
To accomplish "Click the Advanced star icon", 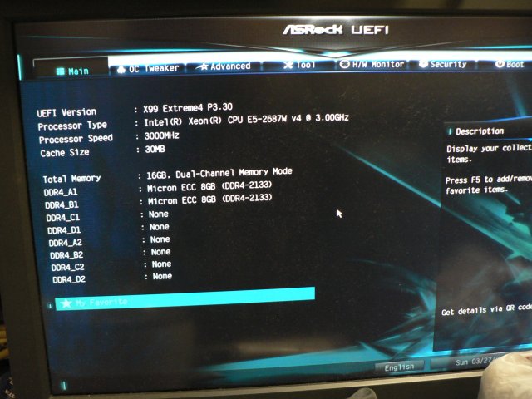I will point(203,66).
